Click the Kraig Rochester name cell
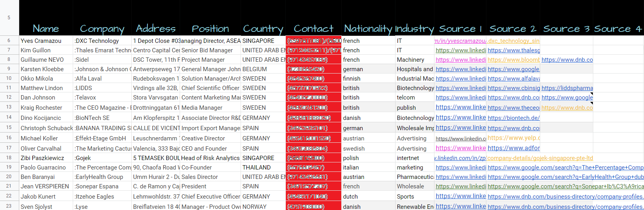The width and height of the screenshot is (644, 210). 46,107
